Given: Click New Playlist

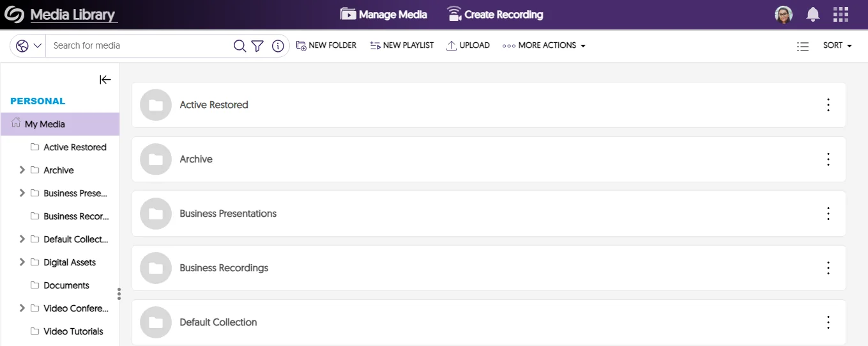Looking at the screenshot, I should coord(402,45).
